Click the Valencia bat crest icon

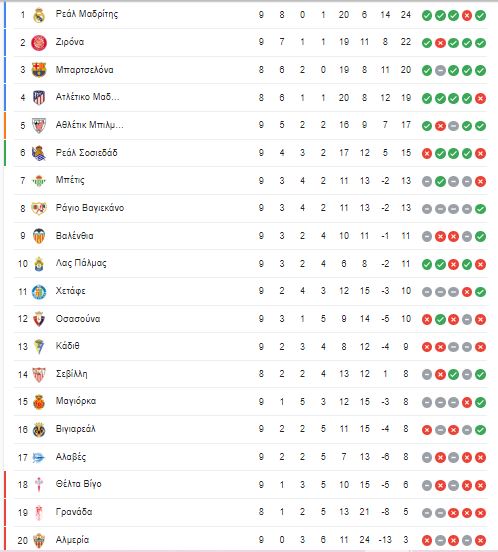tap(39, 236)
